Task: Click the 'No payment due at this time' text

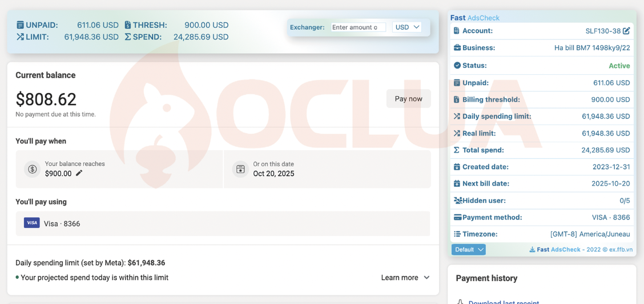Action: tap(55, 114)
